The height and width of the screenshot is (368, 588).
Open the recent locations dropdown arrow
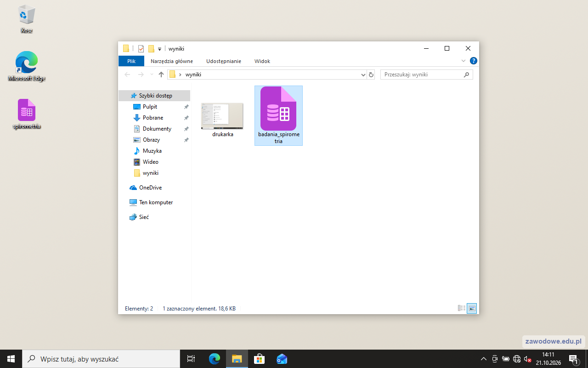click(152, 75)
